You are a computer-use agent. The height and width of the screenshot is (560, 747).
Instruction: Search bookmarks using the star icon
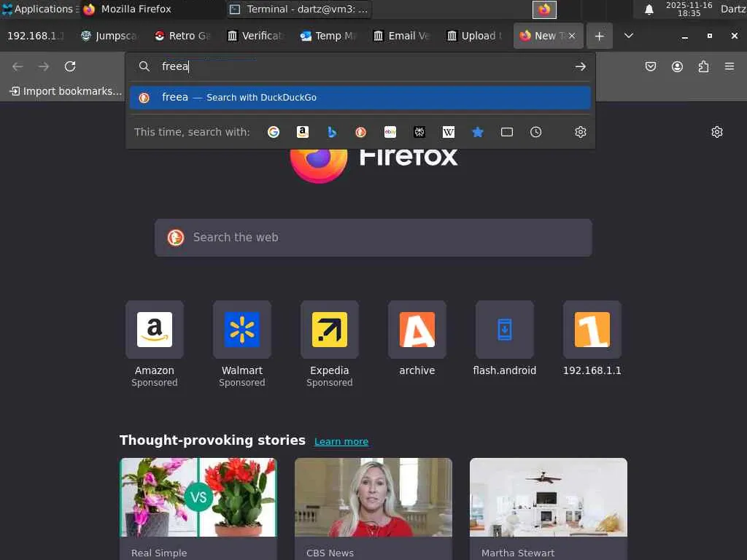tap(477, 132)
